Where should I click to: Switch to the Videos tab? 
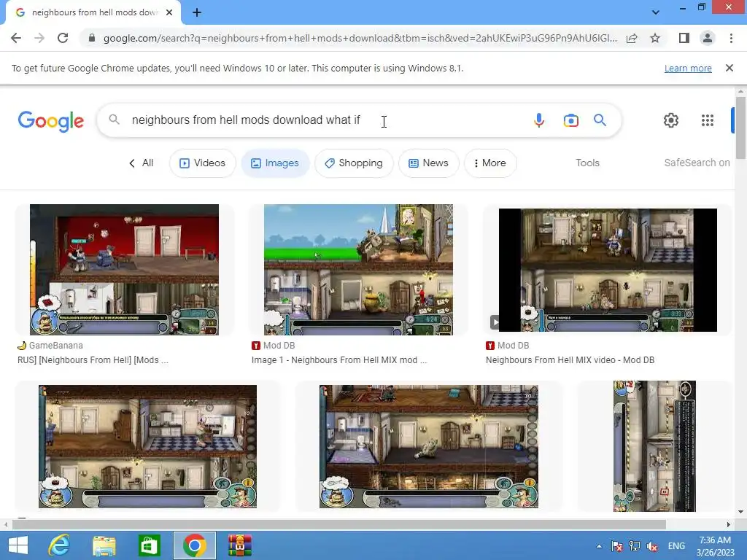203,163
